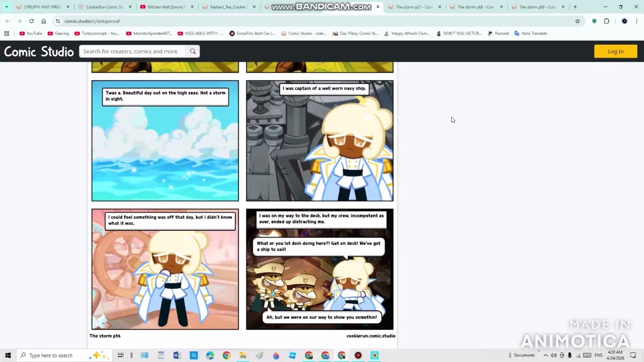This screenshot has height=362, width=644.
Task: Open the apps grid in bookmarks bar
Action: (x=7, y=34)
